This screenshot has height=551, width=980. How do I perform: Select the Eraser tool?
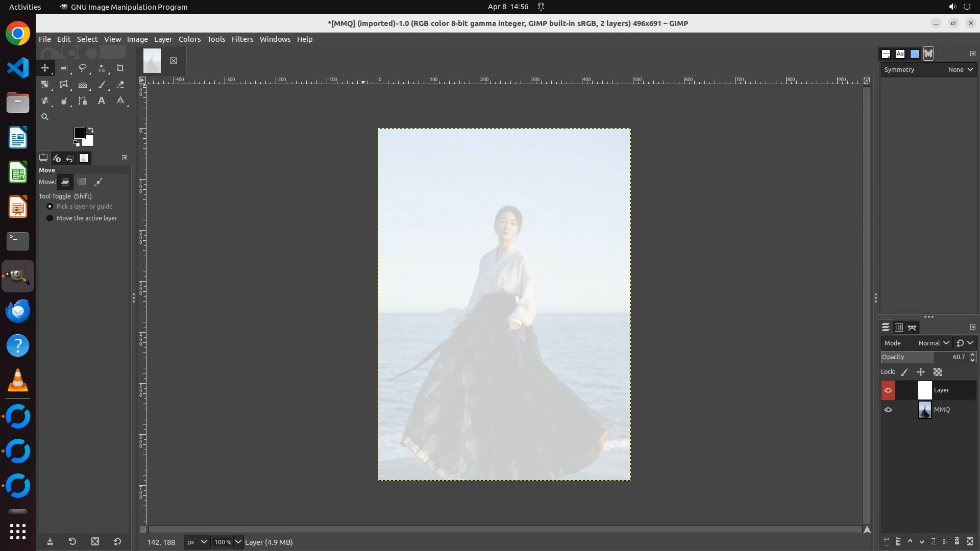pyautogui.click(x=120, y=85)
